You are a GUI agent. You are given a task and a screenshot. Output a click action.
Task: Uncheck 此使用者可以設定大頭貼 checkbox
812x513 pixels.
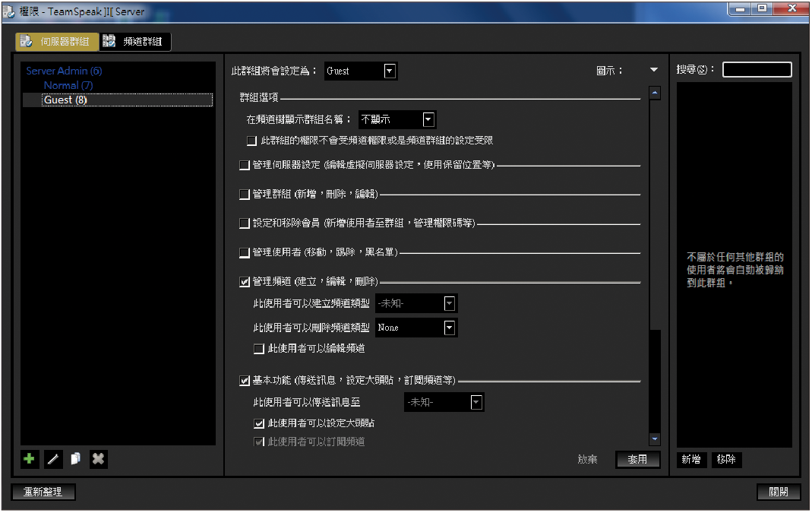tap(259, 423)
